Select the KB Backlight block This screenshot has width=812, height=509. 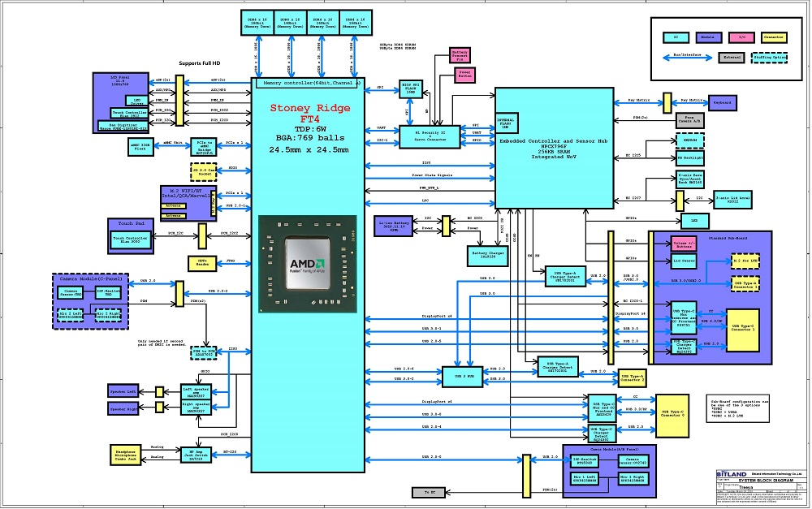[689, 158]
